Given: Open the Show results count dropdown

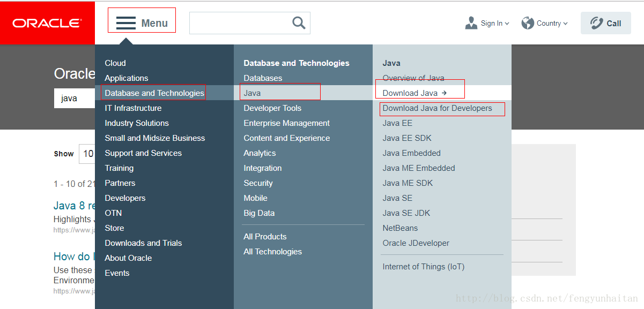Looking at the screenshot, I should [87, 154].
